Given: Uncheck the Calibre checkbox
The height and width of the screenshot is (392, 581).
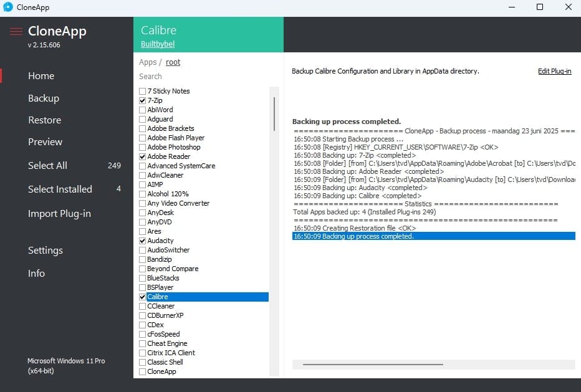Looking at the screenshot, I should point(142,297).
